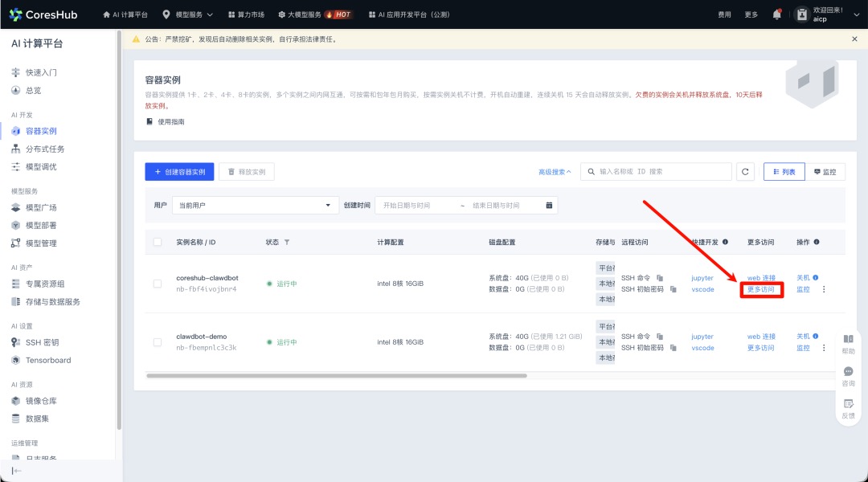
Task: Collapse the sidebar with the bottom-left icon
Action: pos(16,471)
